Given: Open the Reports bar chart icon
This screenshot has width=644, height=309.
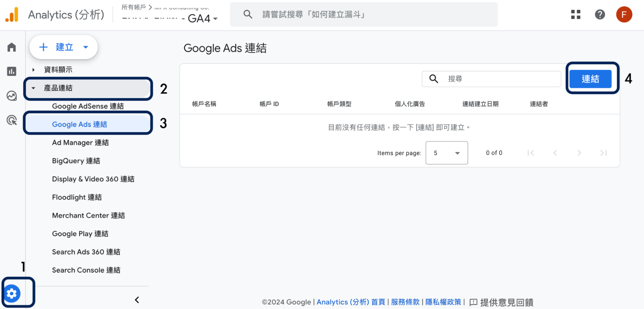Looking at the screenshot, I should pos(12,71).
